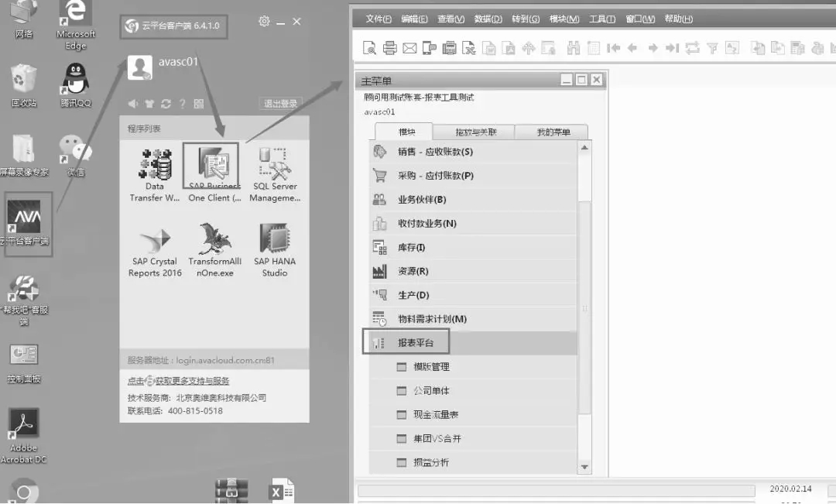The height and width of the screenshot is (504, 836).
Task: Select the Adobe Acrobat DC desktop icon
Action: coord(23,436)
